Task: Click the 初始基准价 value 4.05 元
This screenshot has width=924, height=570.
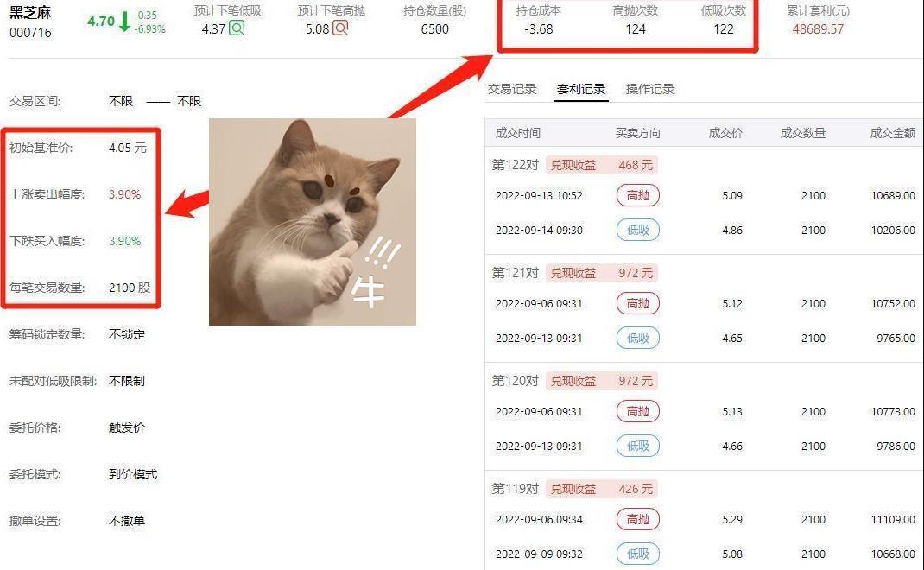Action: 127,148
